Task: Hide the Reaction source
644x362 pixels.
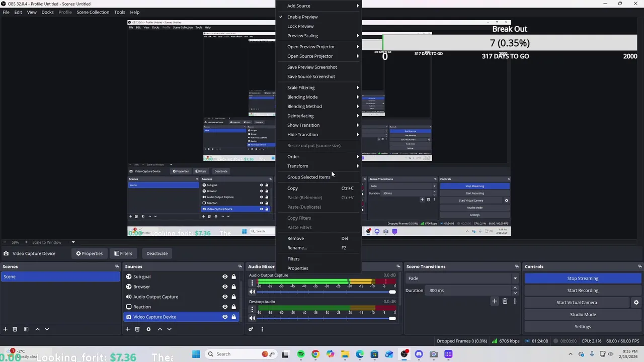Action: 225,307
